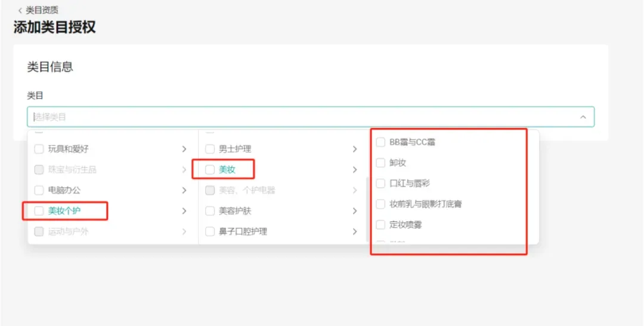The width and height of the screenshot is (644, 326).
Task: Tick the 卸妆 checkbox
Action: (380, 163)
